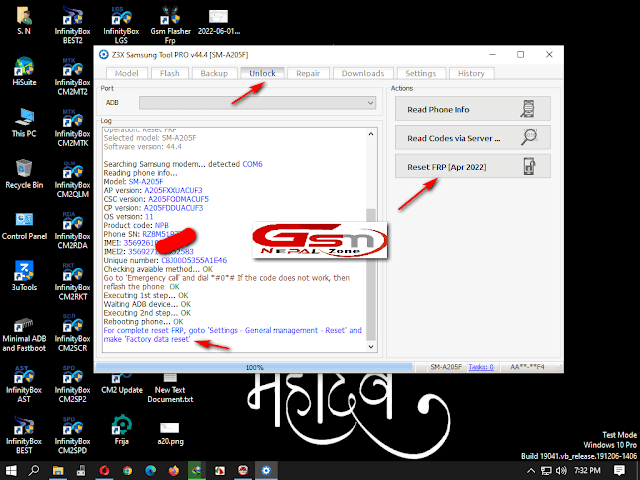Open CM2 Update shortcut
This screenshot has width=640, height=480.
tap(122, 384)
